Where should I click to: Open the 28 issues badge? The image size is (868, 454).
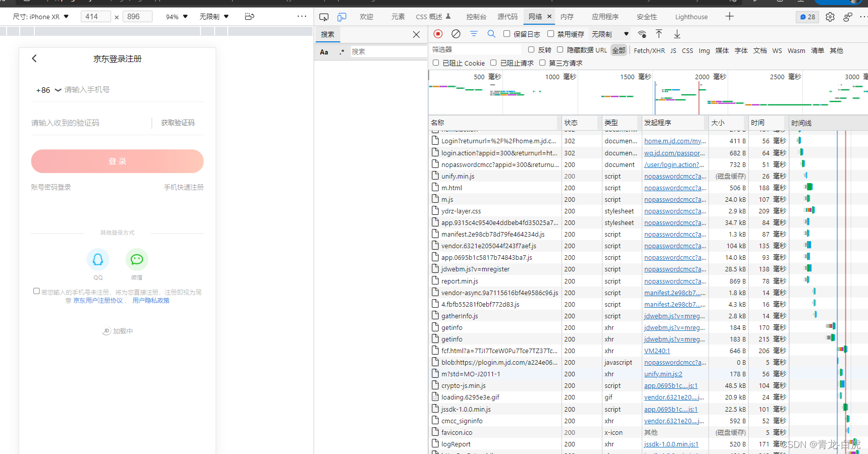(x=807, y=17)
